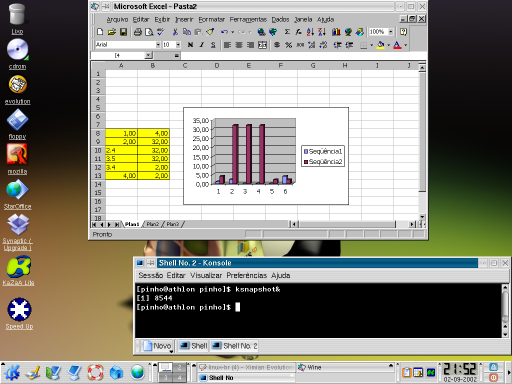Image resolution: width=512 pixels, height=384 pixels.
Task: Open the Dados menu in Excel
Action: (280, 19)
